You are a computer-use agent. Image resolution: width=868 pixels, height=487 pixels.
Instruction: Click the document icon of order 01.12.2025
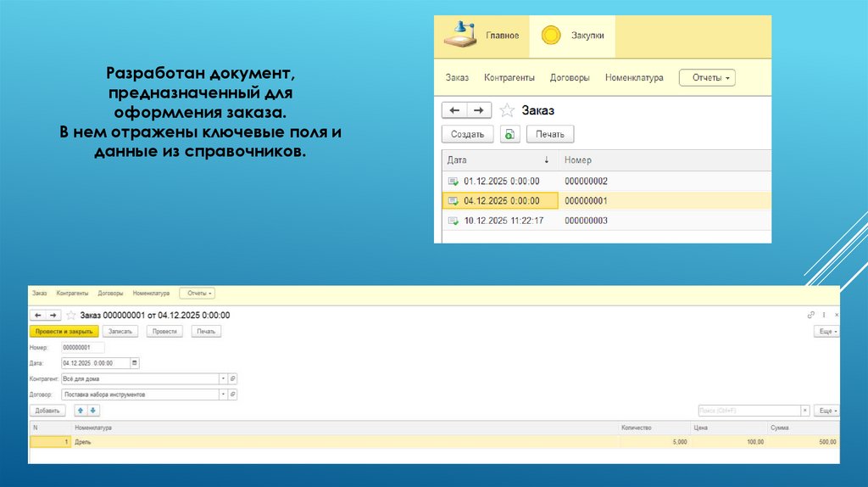point(453,182)
